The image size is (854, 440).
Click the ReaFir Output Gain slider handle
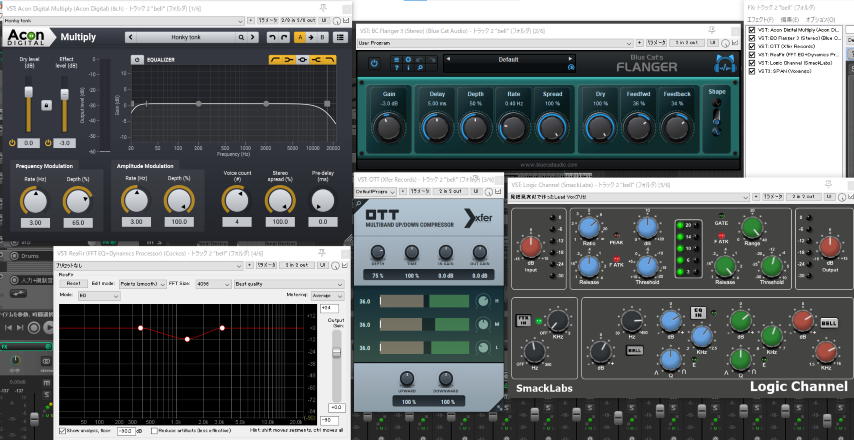click(337, 352)
